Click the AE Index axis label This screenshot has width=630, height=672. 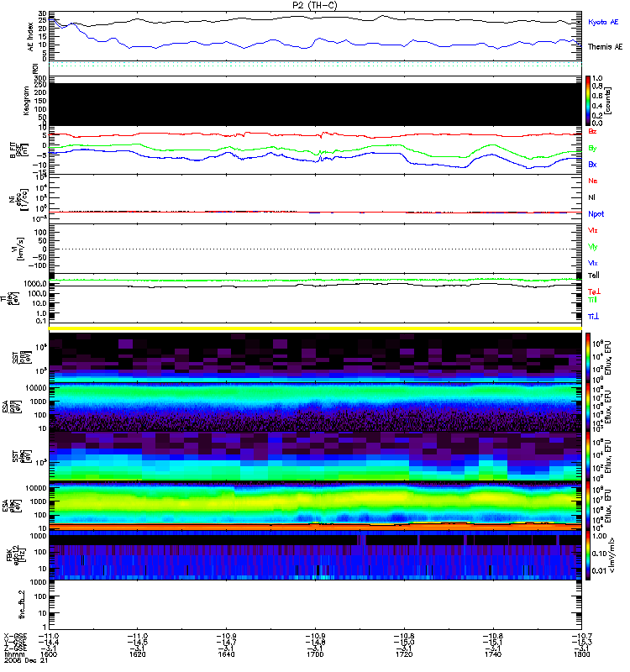(30, 37)
